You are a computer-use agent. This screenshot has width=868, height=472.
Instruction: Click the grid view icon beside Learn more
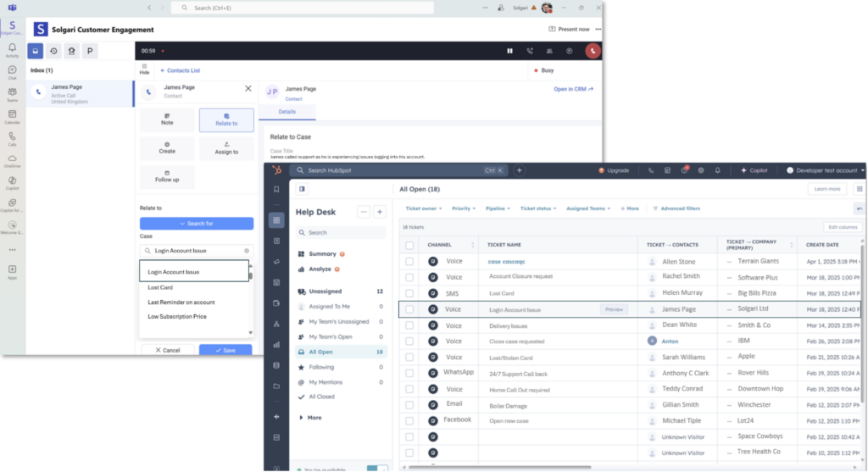(860, 189)
